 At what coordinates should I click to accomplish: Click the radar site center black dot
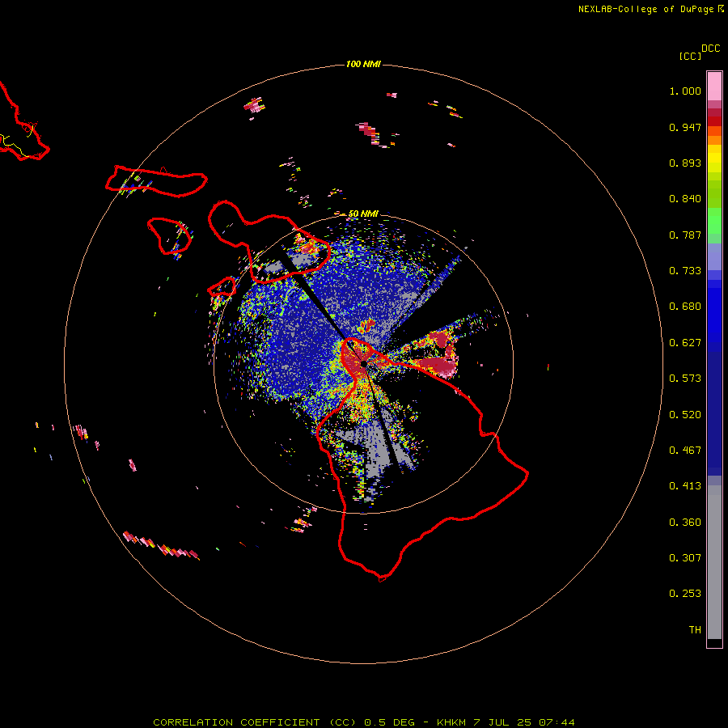pyautogui.click(x=363, y=364)
